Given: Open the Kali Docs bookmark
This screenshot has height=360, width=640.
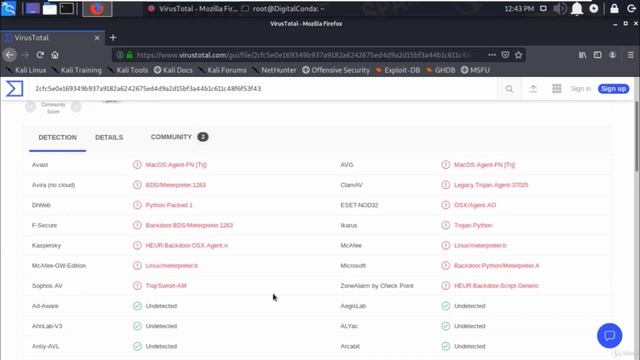Looking at the screenshot, I should [173, 70].
